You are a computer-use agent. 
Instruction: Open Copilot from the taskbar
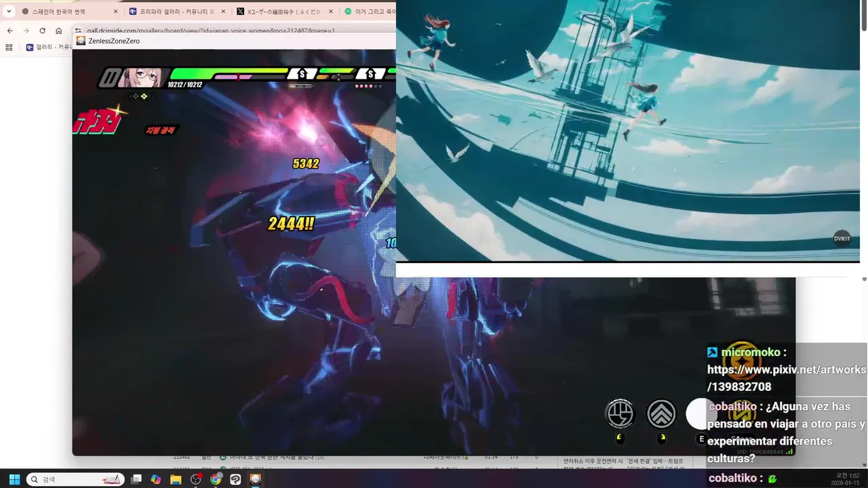tap(156, 479)
